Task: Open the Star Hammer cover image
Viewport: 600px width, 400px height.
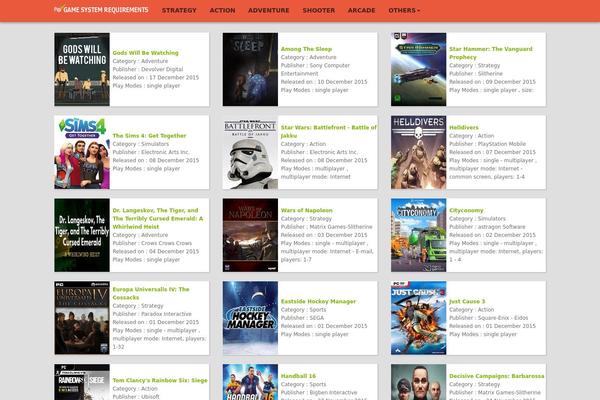Action: pos(419,69)
